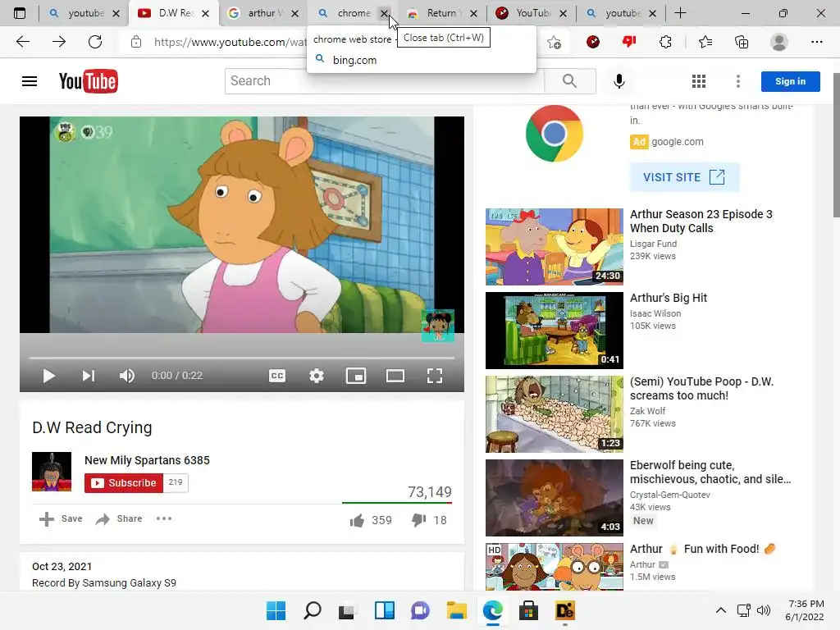Open a new browser tab
Screen dimensions: 840x630
click(680, 13)
